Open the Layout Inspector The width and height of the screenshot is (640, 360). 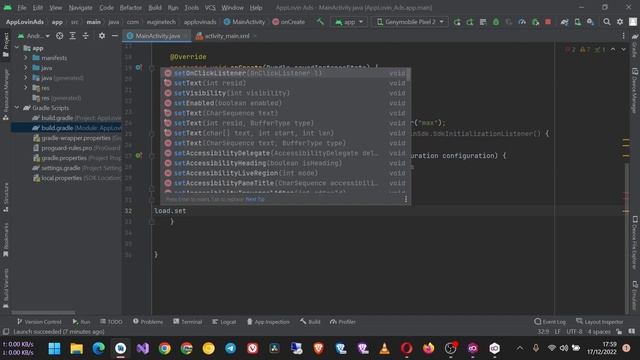coord(600,322)
